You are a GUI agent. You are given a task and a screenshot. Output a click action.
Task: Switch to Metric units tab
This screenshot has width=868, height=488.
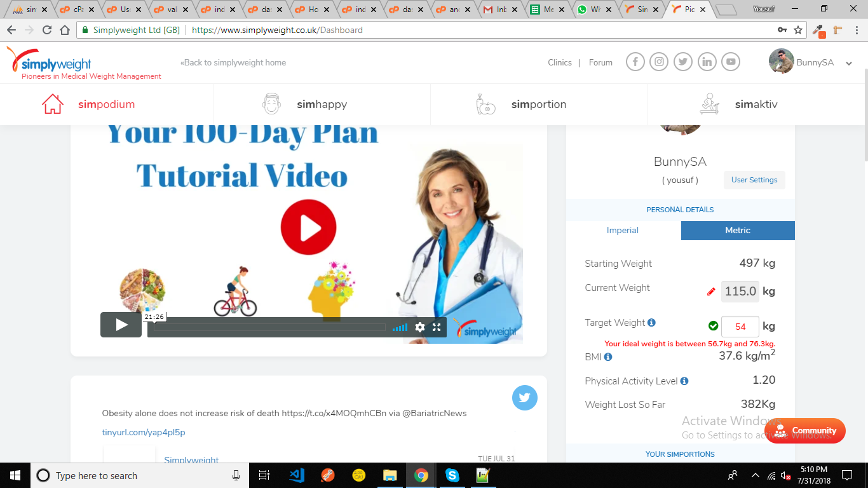point(738,231)
